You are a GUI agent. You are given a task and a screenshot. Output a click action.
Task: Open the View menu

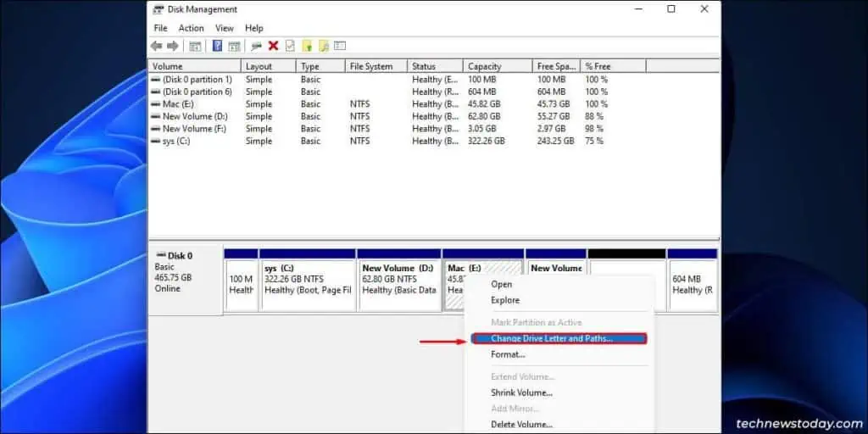coord(224,28)
